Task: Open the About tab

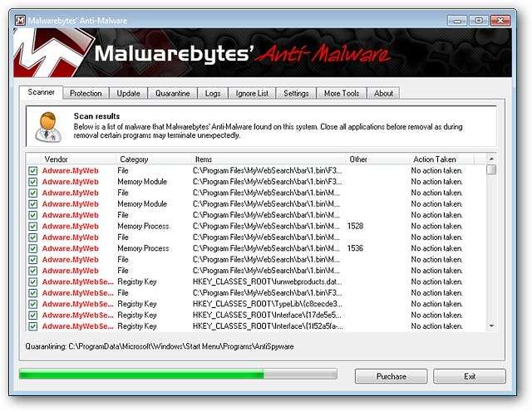Action: [x=383, y=93]
